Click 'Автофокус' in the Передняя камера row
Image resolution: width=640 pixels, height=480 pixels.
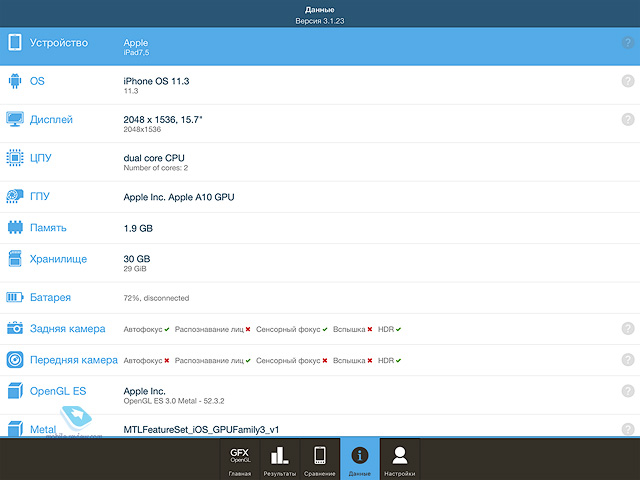[x=143, y=360]
